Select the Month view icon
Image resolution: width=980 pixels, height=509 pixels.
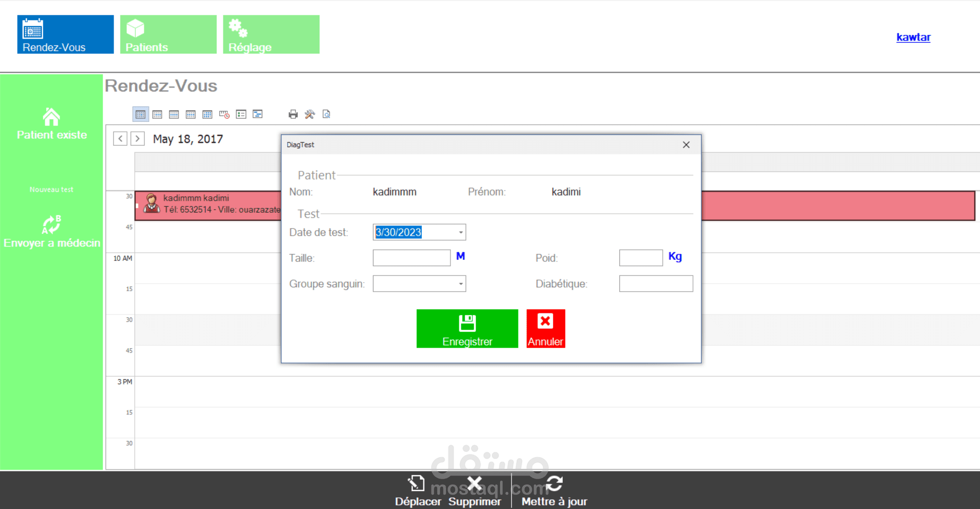tap(207, 114)
